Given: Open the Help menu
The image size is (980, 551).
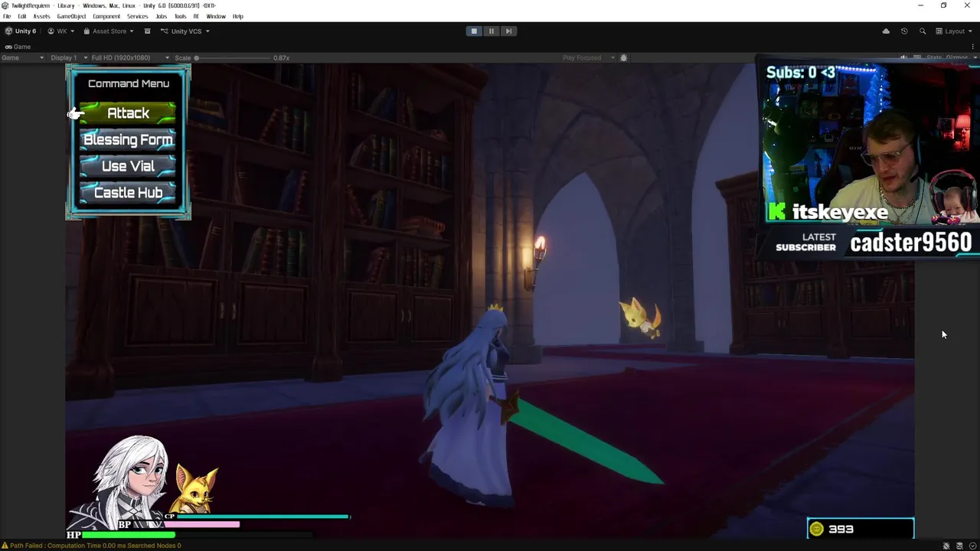Looking at the screenshot, I should point(238,16).
